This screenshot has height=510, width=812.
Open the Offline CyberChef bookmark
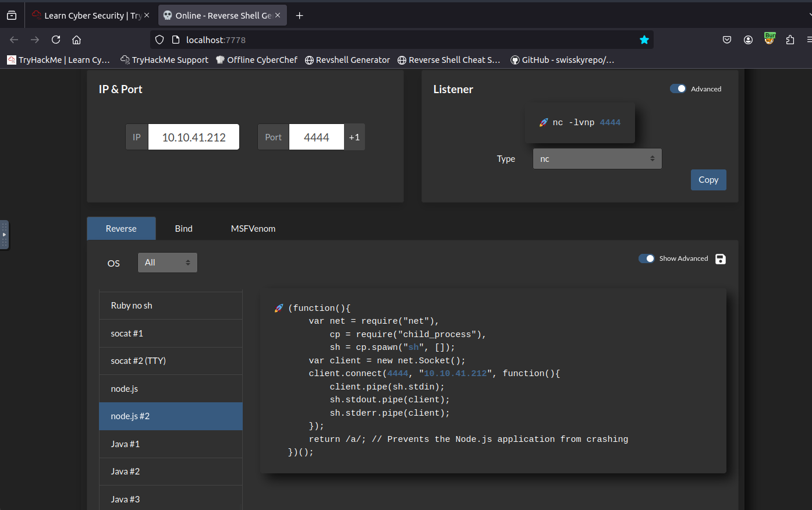[x=257, y=59]
